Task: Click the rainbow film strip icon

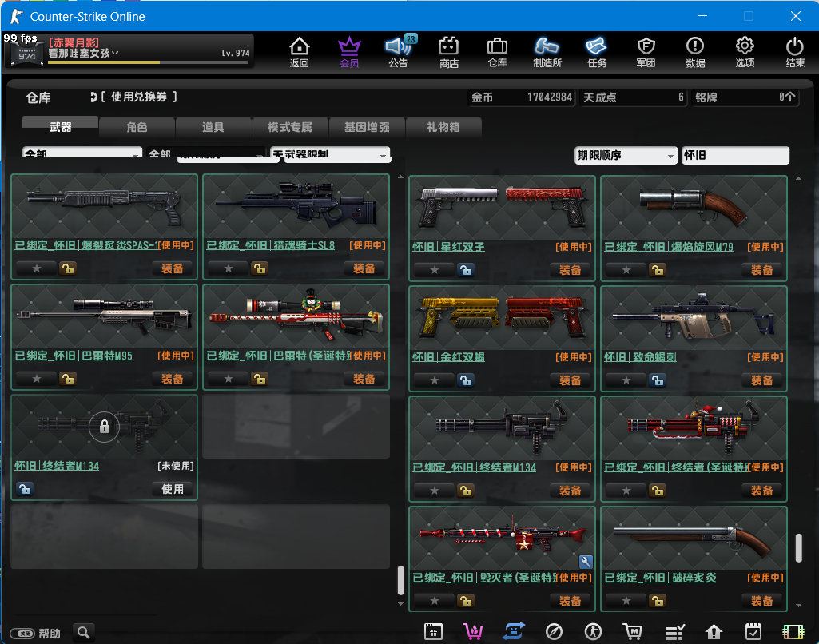Action: (793, 632)
